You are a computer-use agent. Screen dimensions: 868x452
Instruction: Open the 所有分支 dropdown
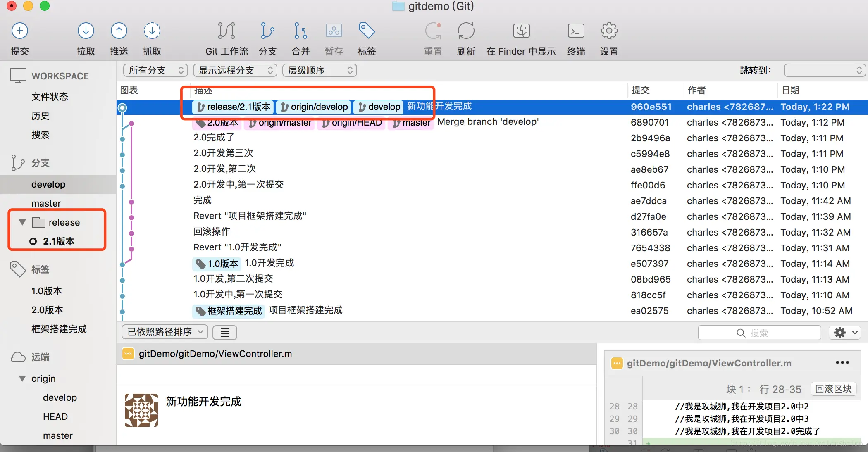(x=155, y=70)
